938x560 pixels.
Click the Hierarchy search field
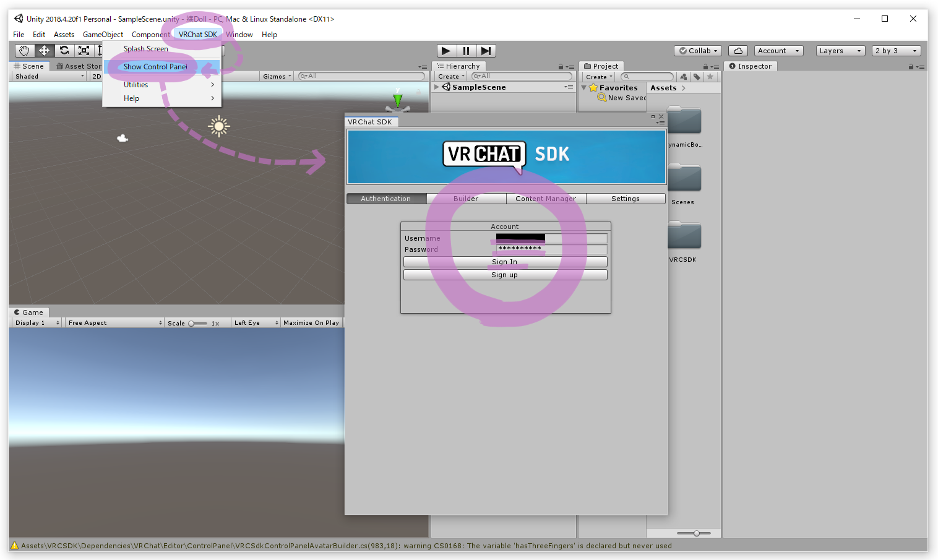522,76
